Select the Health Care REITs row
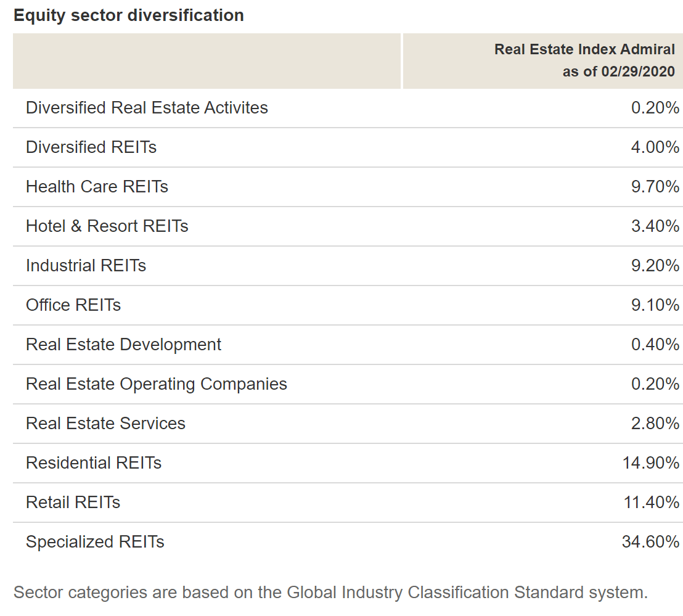Screen dimensions: 683x616 (97, 186)
